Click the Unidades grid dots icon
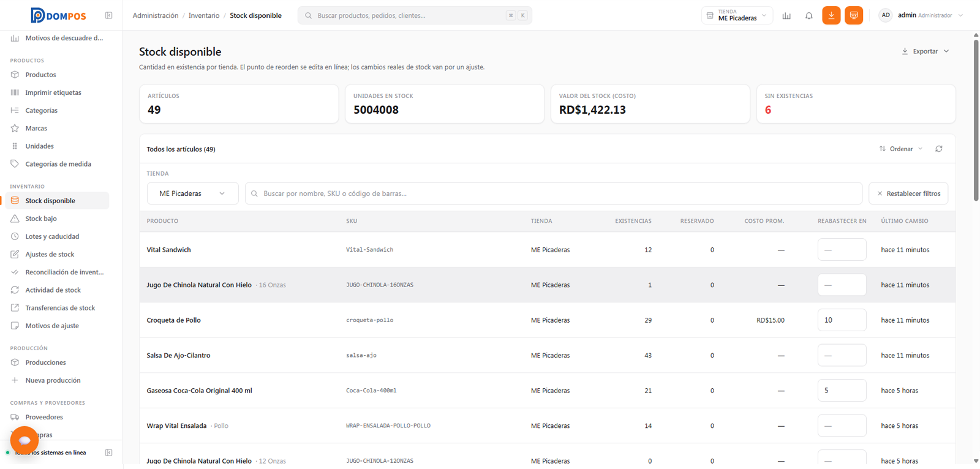Image resolution: width=980 pixels, height=469 pixels. click(15, 146)
